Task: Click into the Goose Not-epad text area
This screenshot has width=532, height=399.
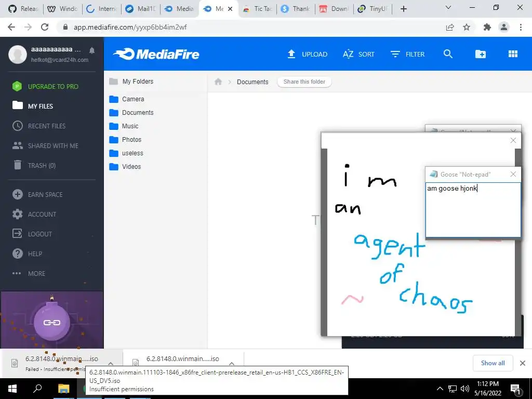Action: coord(473,210)
